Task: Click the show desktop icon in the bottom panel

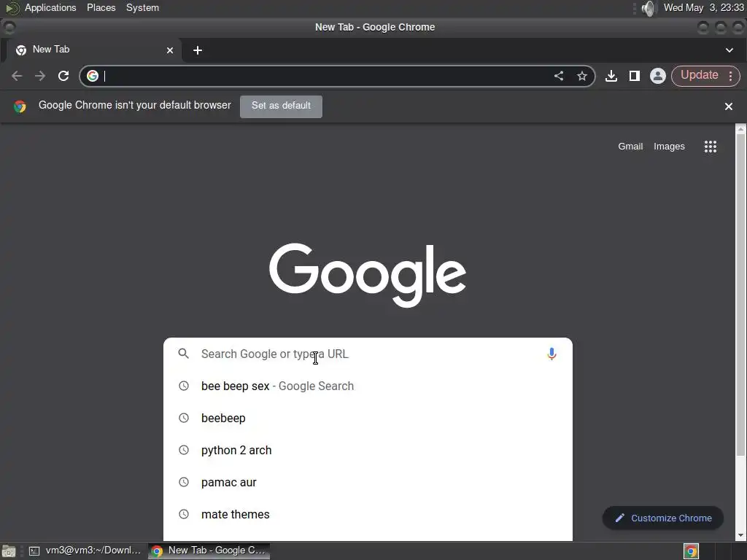Action: [x=9, y=551]
